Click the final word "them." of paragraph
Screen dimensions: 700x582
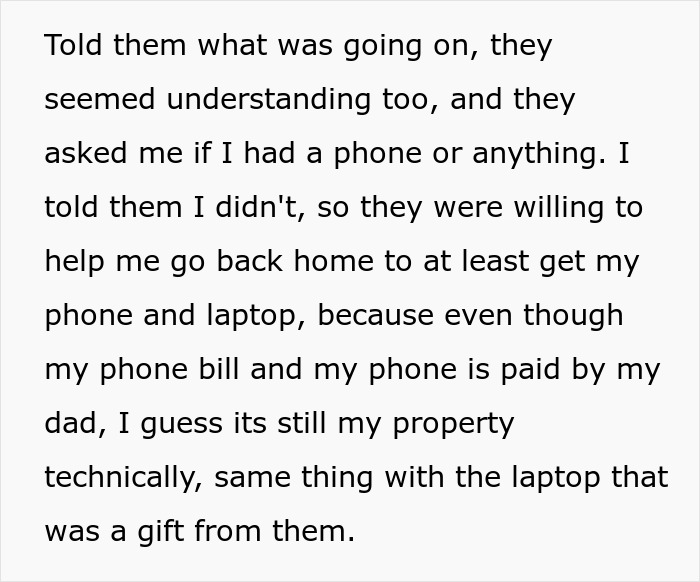(313, 531)
